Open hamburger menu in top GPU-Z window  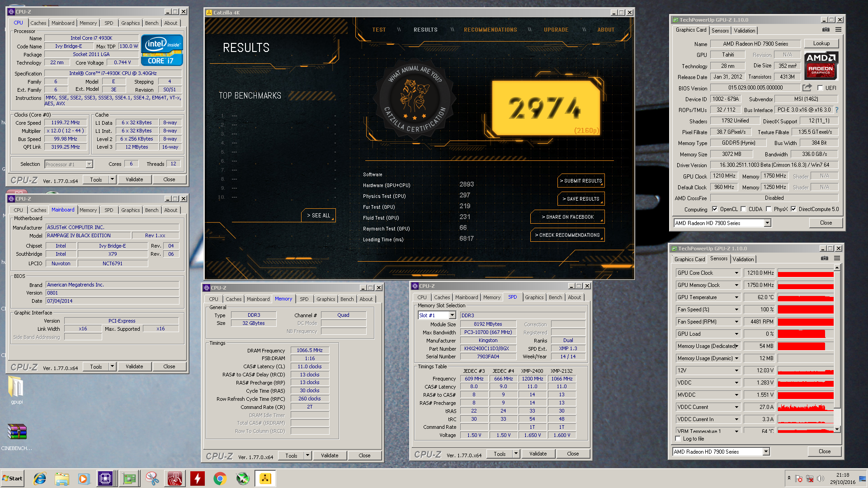[838, 30]
